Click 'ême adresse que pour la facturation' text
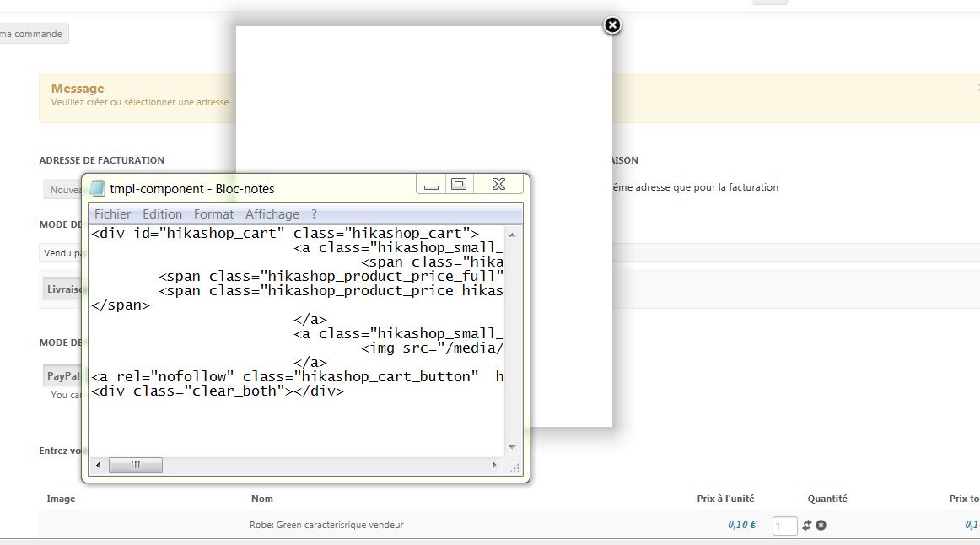 click(x=696, y=187)
